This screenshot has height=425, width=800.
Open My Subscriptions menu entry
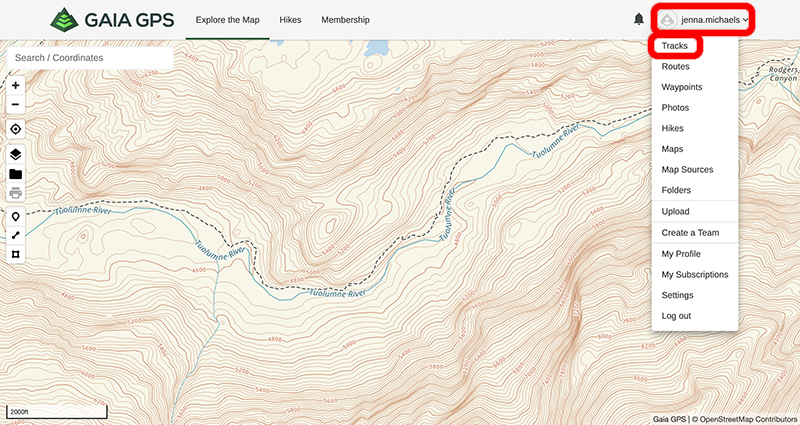[695, 274]
